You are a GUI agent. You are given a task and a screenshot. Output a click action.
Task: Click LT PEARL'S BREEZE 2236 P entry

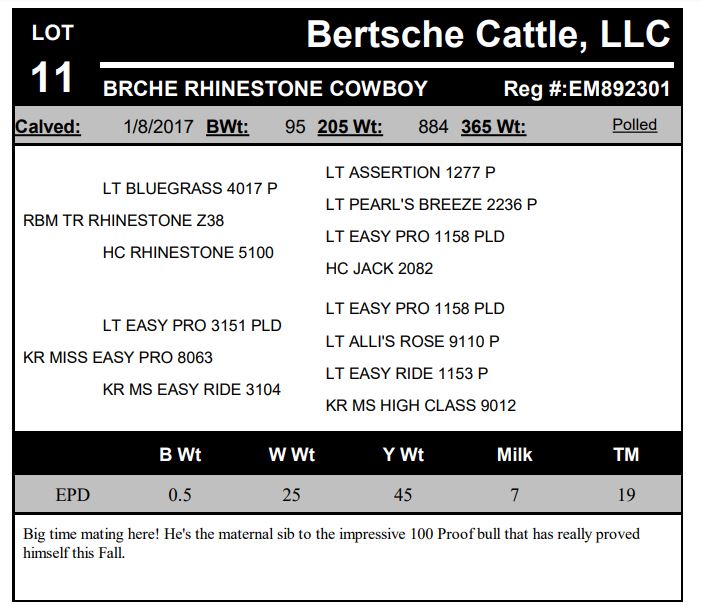coord(431,204)
